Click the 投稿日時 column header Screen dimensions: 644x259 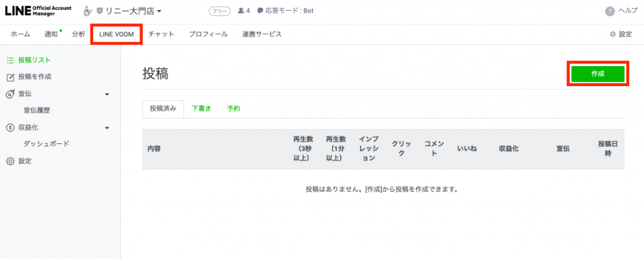pyautogui.click(x=608, y=148)
